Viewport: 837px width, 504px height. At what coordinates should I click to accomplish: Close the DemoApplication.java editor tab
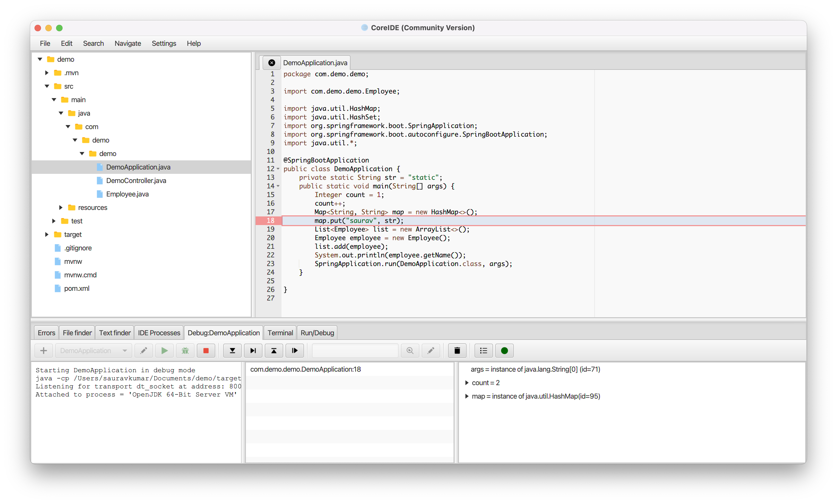272,63
